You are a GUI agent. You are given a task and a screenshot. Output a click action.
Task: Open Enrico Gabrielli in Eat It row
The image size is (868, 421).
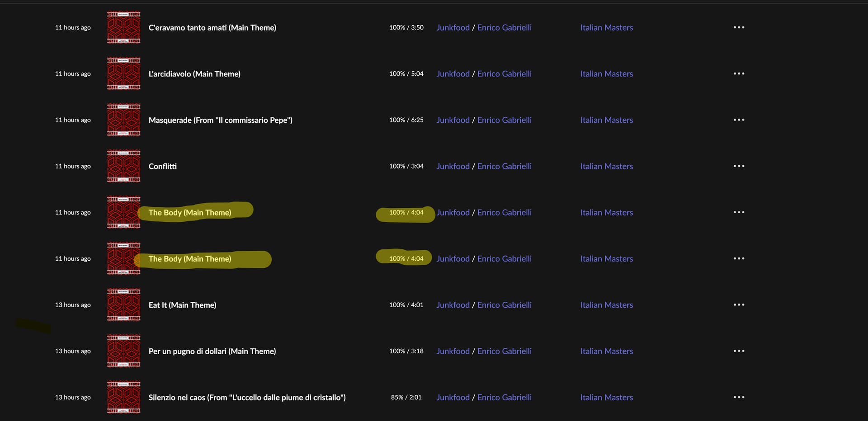(x=505, y=305)
